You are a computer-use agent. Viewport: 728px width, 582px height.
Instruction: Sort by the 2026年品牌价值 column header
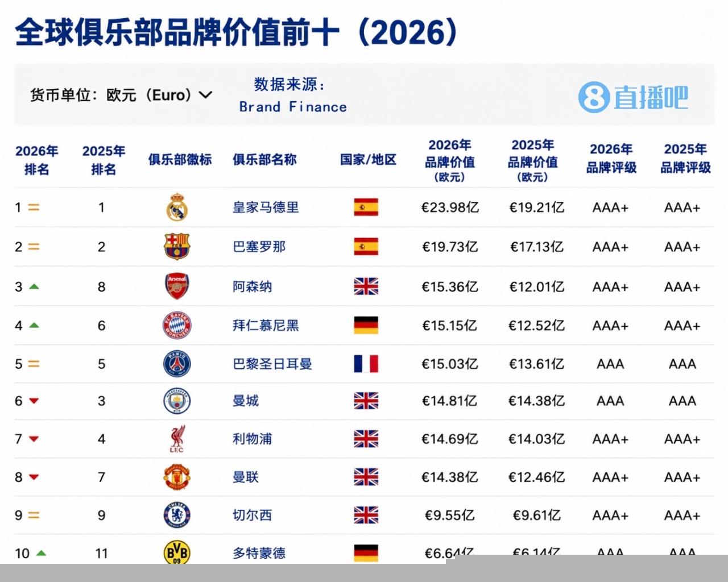click(x=450, y=161)
